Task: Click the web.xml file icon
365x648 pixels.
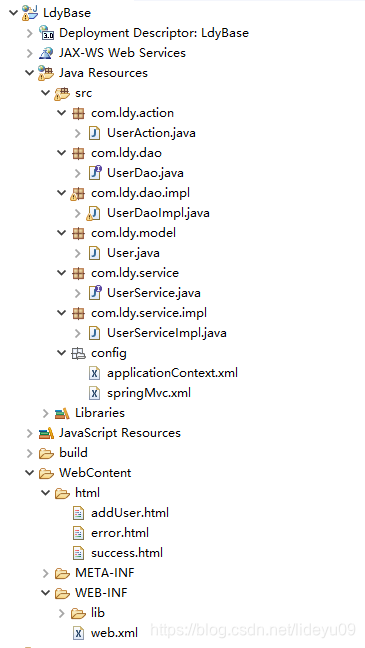Action: [79, 633]
